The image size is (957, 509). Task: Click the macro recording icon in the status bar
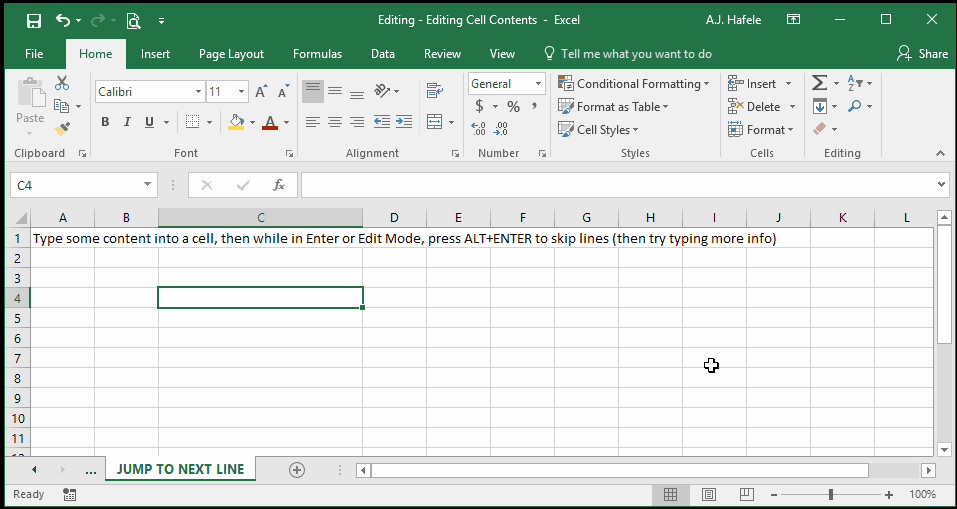click(70, 494)
